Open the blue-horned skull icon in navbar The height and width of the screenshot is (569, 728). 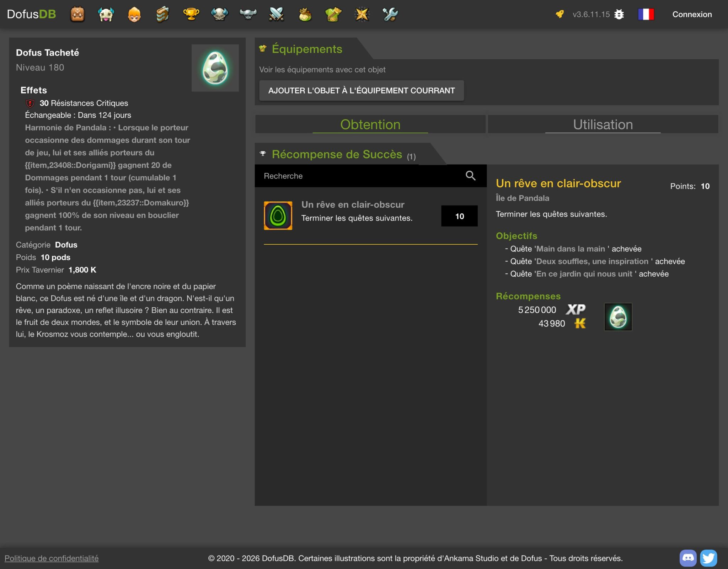219,14
